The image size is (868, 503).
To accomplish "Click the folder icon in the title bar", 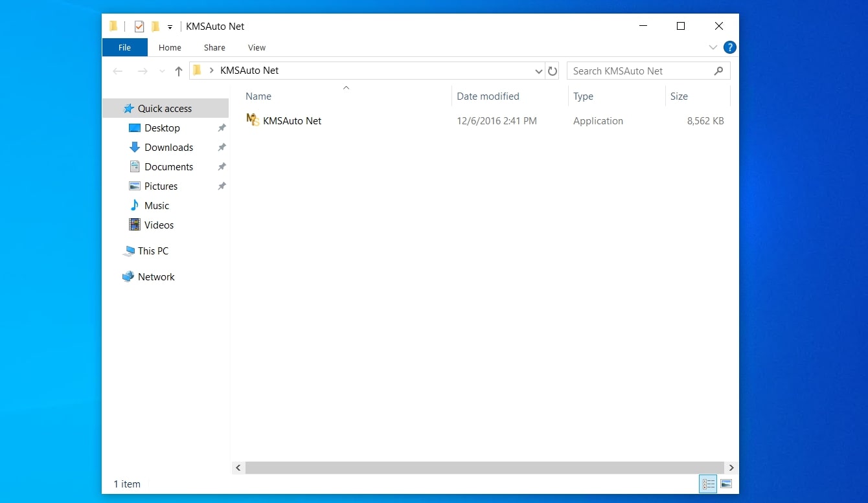I will coord(113,27).
